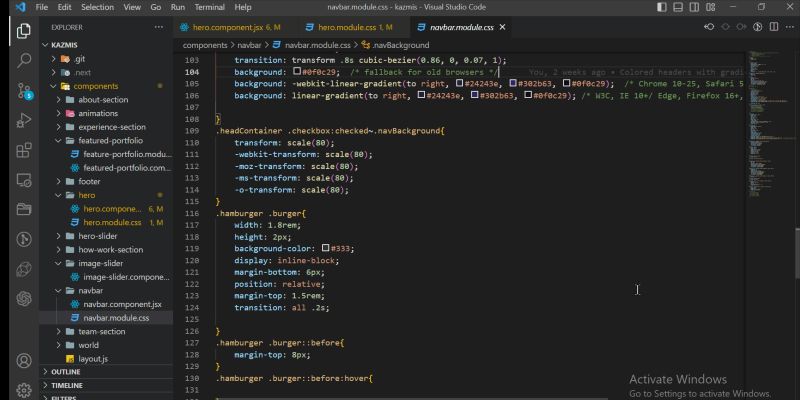Click the VS Code logo icon
Screen dimensions: 800x400
point(20,7)
